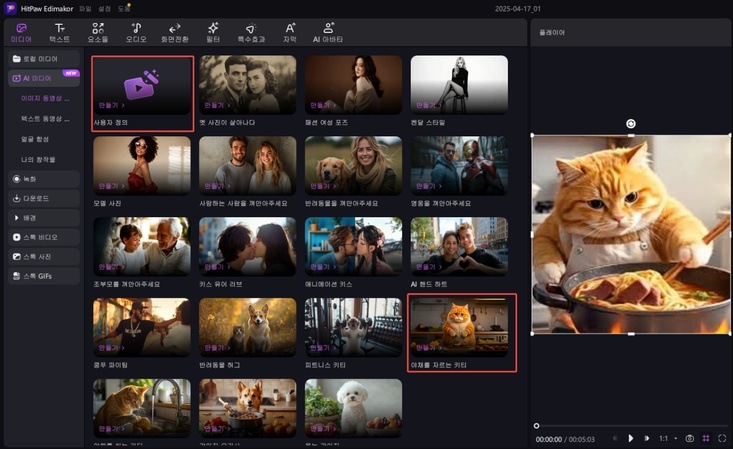733x449 pixels.
Task: Click the 화면전환 (Transitions) icon
Action: pyautogui.click(x=174, y=32)
